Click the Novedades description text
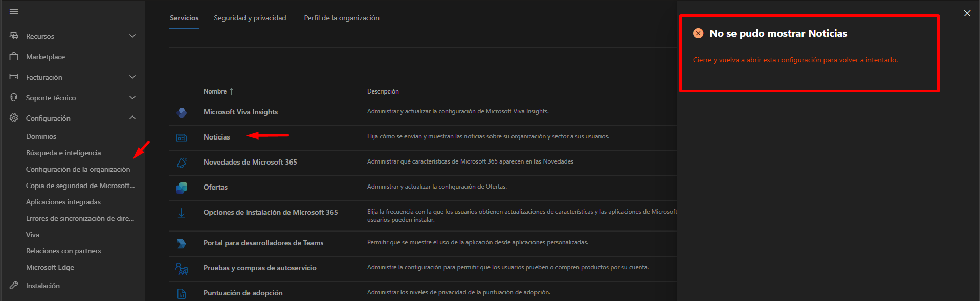This screenshot has height=301, width=980. [x=470, y=161]
